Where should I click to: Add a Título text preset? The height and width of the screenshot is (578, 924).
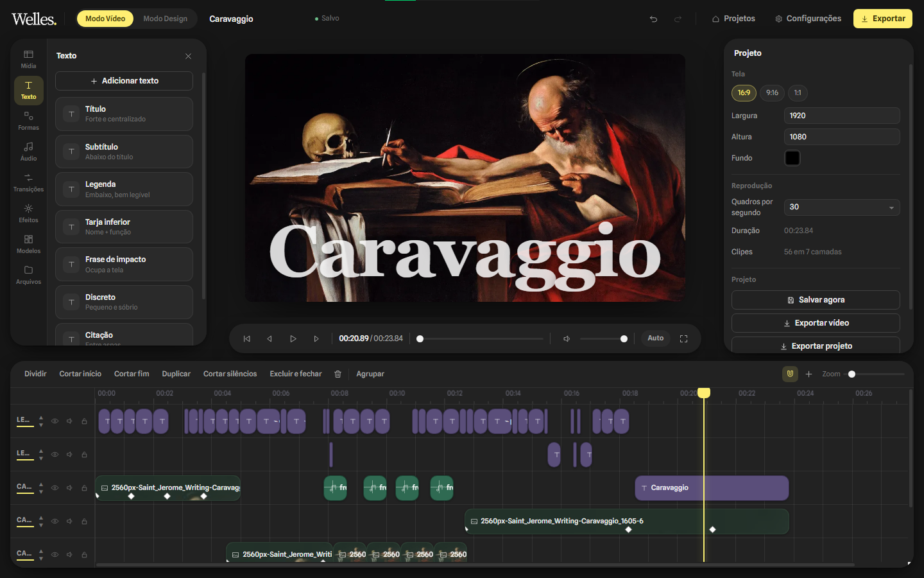point(124,114)
